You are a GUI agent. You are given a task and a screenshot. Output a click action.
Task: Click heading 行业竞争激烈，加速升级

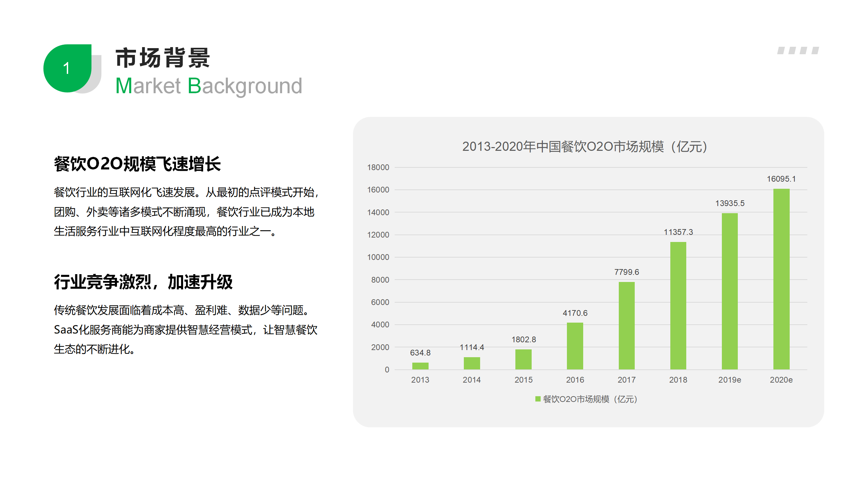point(143,282)
